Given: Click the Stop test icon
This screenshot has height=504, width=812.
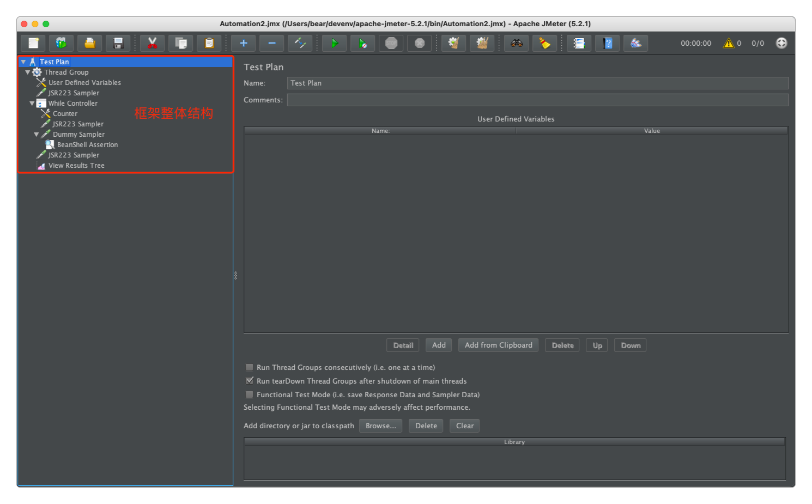Looking at the screenshot, I should [391, 43].
